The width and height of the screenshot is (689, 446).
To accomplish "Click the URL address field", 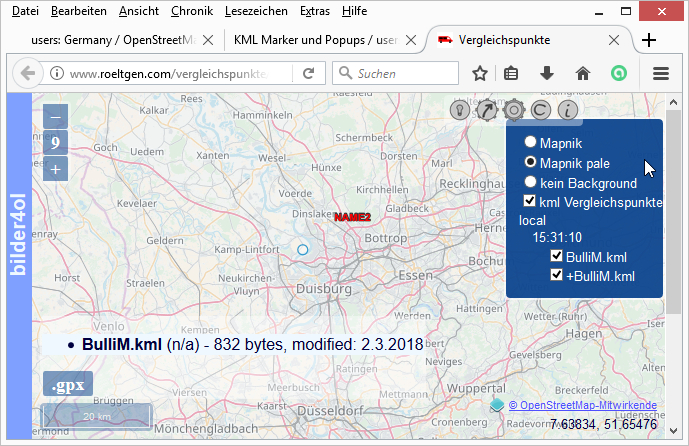I will (169, 73).
